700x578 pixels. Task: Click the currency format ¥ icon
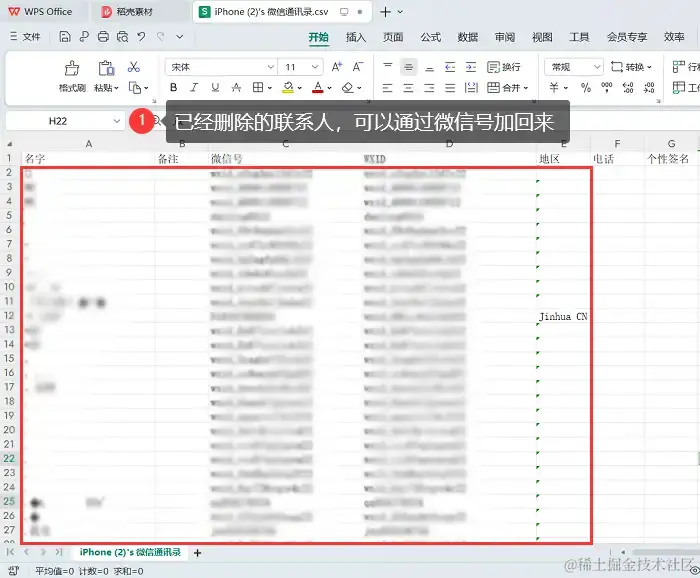click(554, 87)
